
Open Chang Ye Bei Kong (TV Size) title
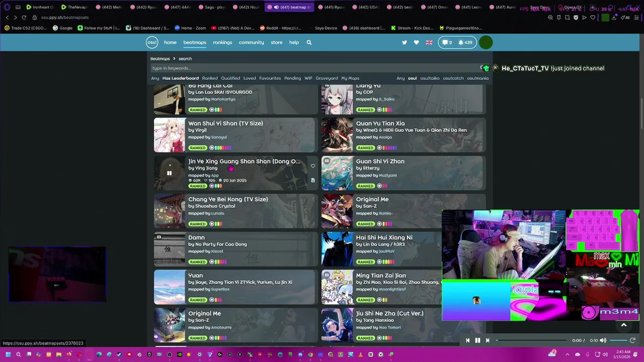[228, 200]
